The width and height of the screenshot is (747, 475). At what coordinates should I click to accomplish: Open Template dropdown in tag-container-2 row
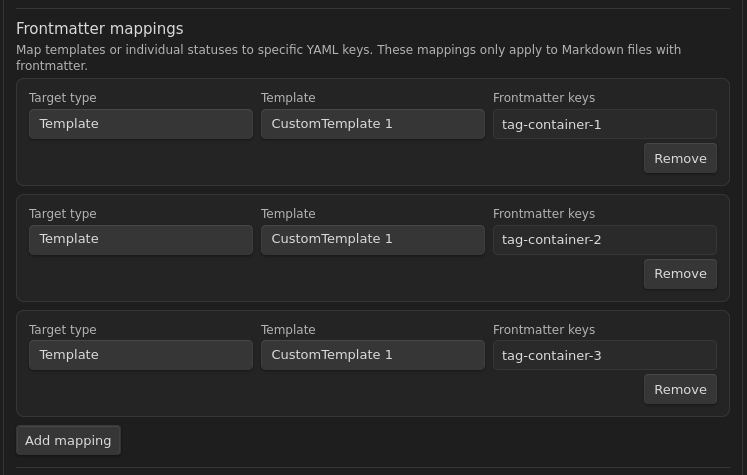[373, 240]
